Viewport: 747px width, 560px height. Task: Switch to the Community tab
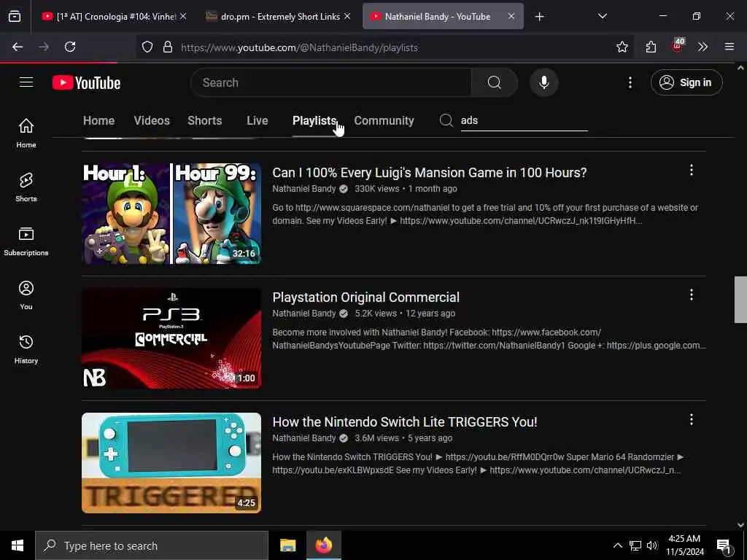pos(384,120)
